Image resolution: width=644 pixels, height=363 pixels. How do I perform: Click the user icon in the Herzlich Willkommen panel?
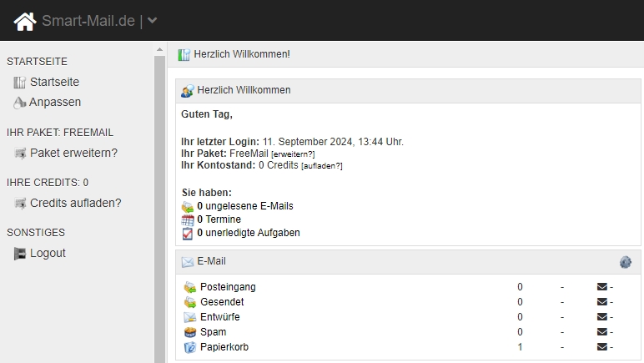(188, 91)
